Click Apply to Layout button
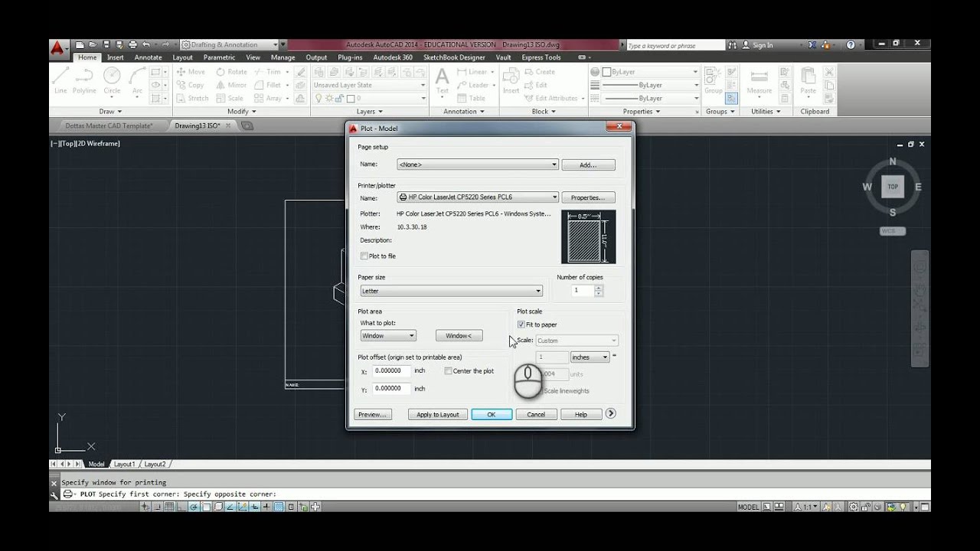980x551 pixels. pos(438,414)
